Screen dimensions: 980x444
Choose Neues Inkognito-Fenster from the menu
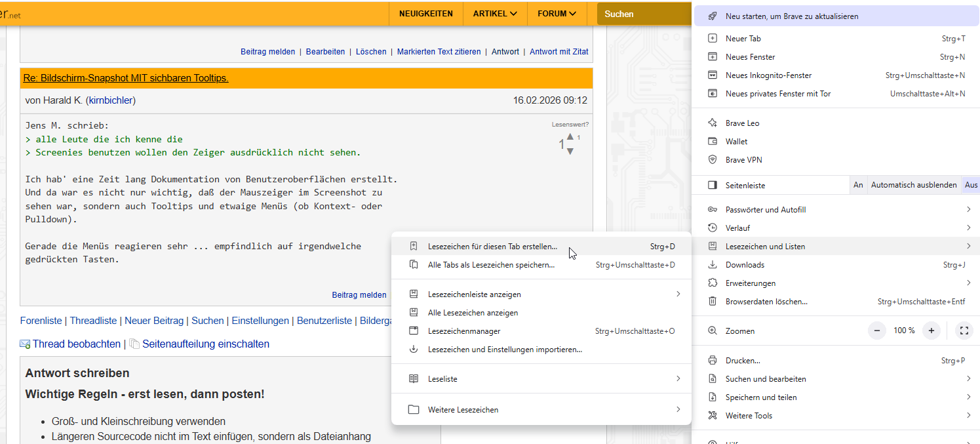pos(768,75)
